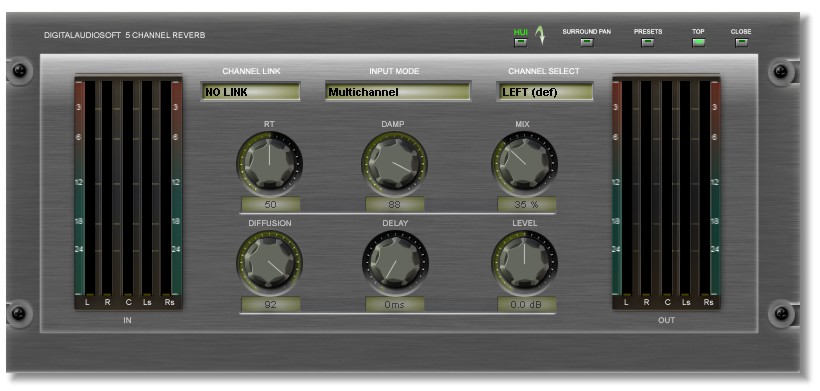
Task: Click the Rs channel label on OUT meter
Action: click(x=708, y=302)
